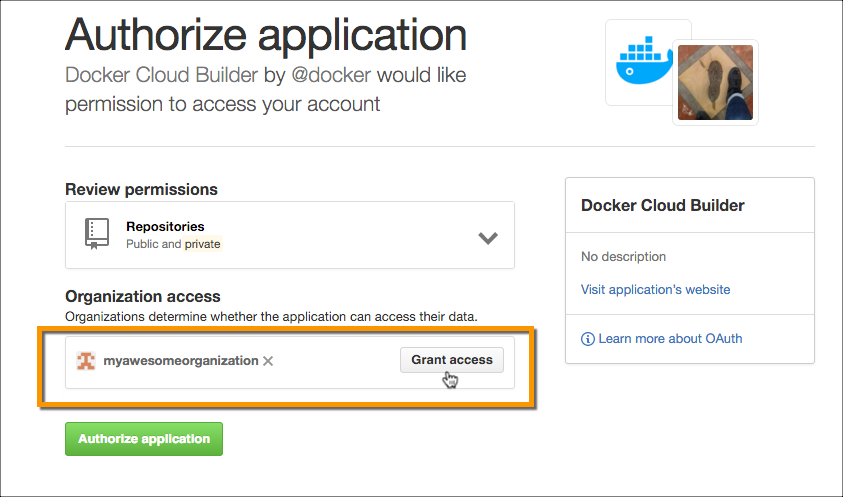Viewport: 843px width, 497px height.
Task: Click the user avatar photo
Action: click(x=715, y=83)
